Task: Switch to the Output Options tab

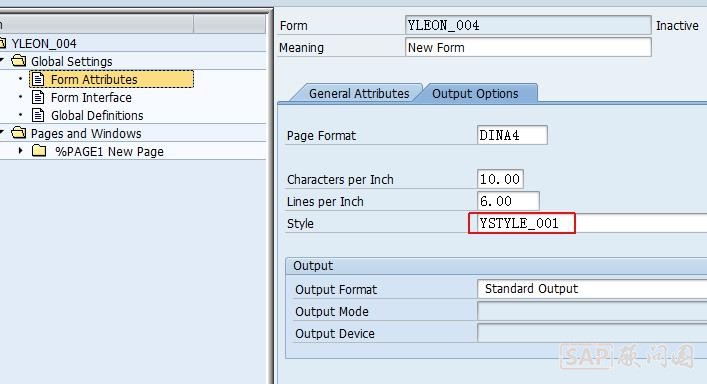Action: pos(475,93)
